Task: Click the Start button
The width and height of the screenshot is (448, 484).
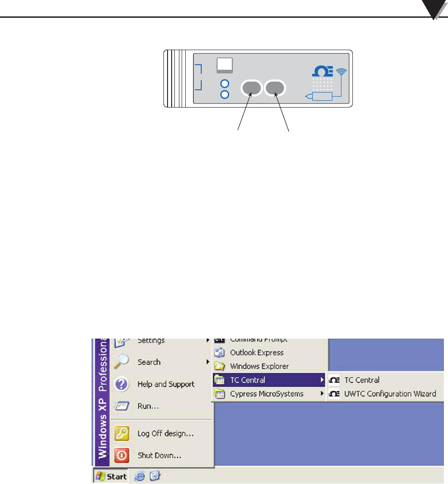Action: [110, 476]
